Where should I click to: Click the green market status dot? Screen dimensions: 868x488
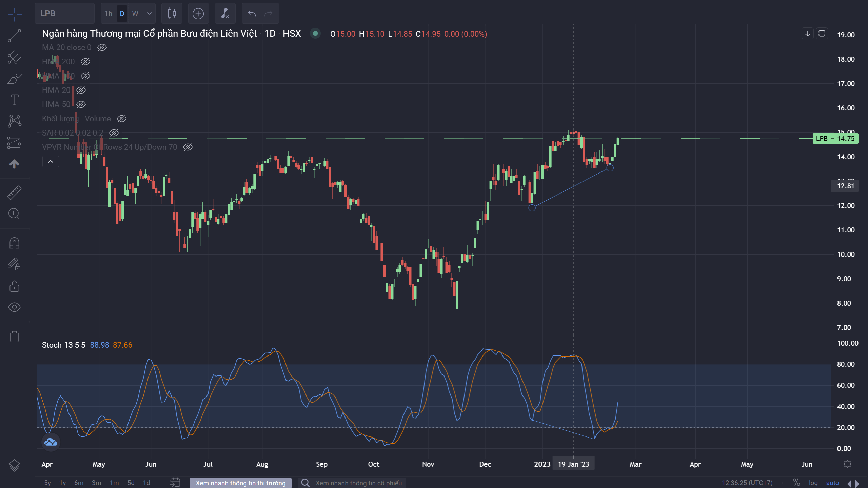pos(315,33)
